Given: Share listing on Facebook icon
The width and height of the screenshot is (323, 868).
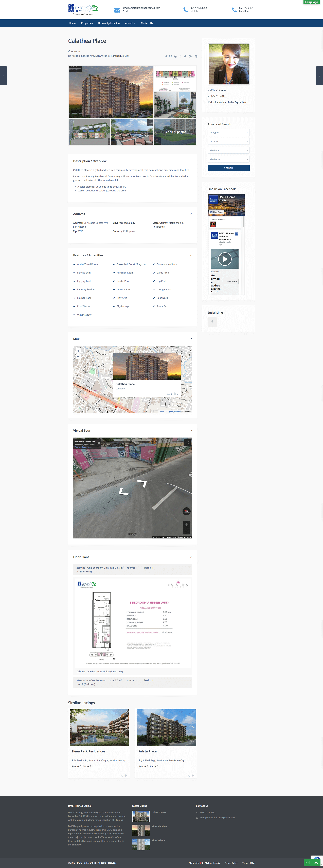Looking at the screenshot, I should pyautogui.click(x=180, y=56).
